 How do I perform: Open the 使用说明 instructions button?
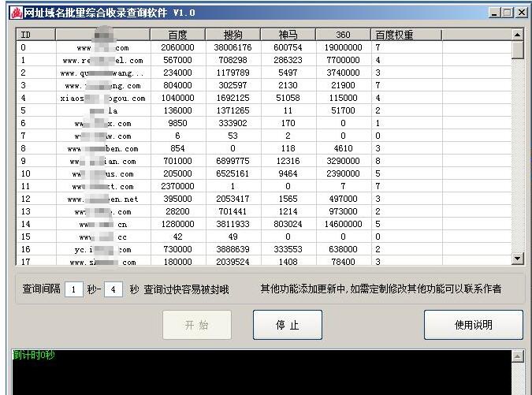click(x=474, y=325)
